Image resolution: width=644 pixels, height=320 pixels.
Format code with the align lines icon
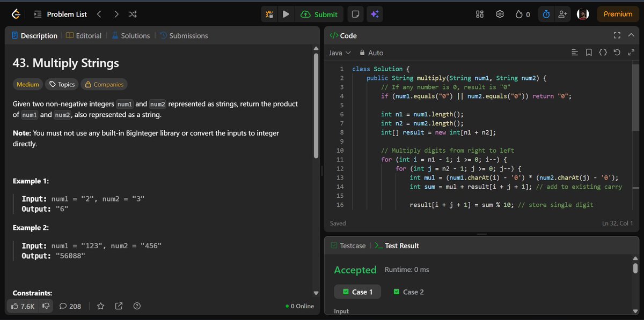pyautogui.click(x=575, y=53)
